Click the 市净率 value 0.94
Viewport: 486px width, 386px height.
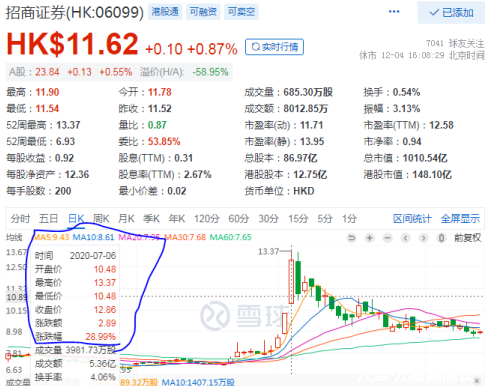[x=412, y=141]
